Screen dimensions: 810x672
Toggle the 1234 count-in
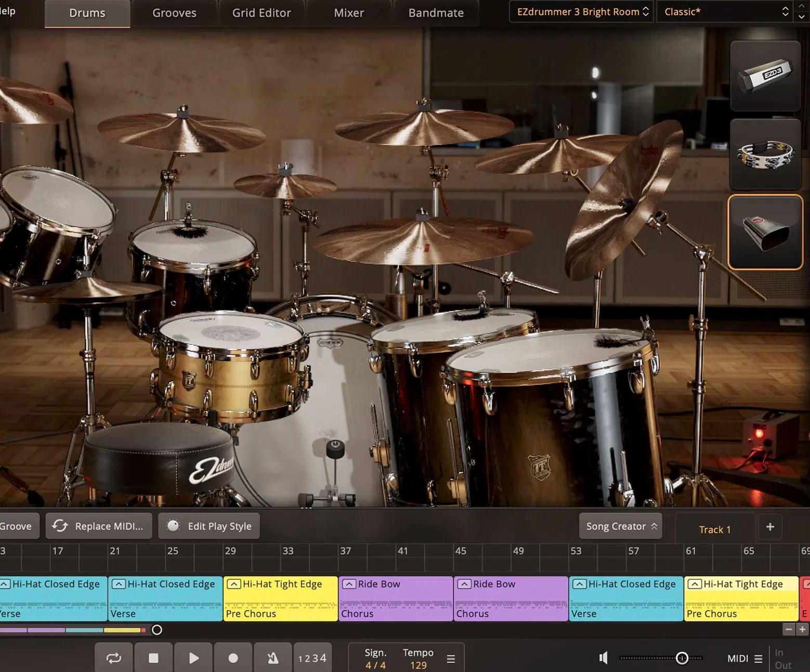click(x=312, y=657)
